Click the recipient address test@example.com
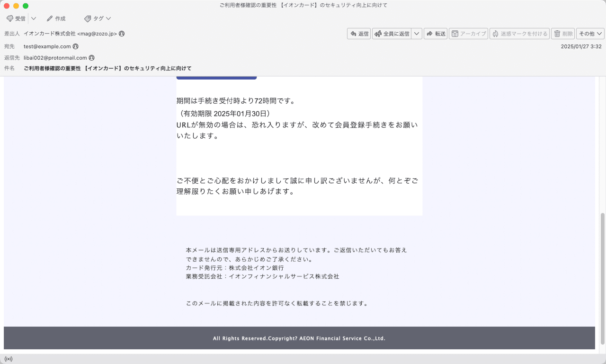 click(47, 46)
